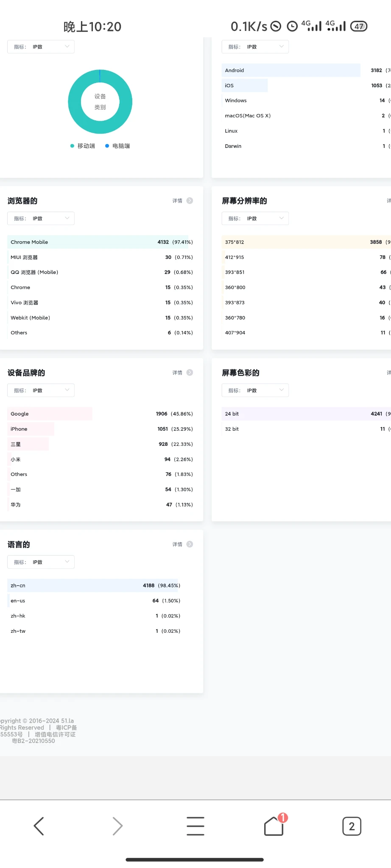Tap the browser forward arrow
The height and width of the screenshot is (868, 391).
117,826
